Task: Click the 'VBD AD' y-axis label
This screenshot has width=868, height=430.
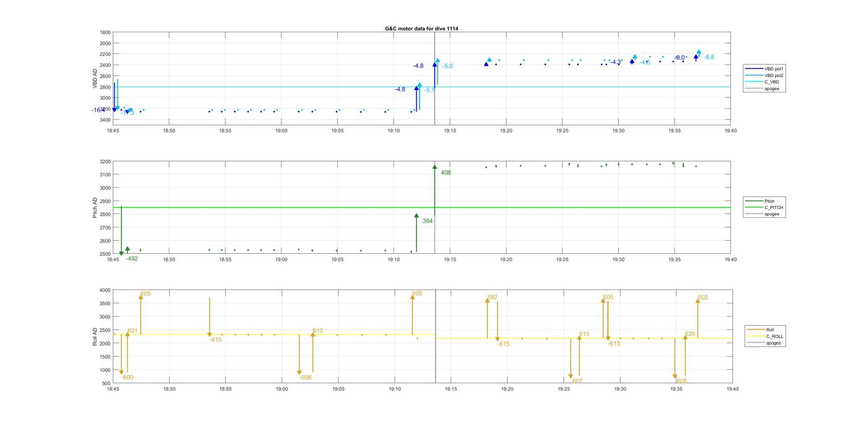Action: 95,78
